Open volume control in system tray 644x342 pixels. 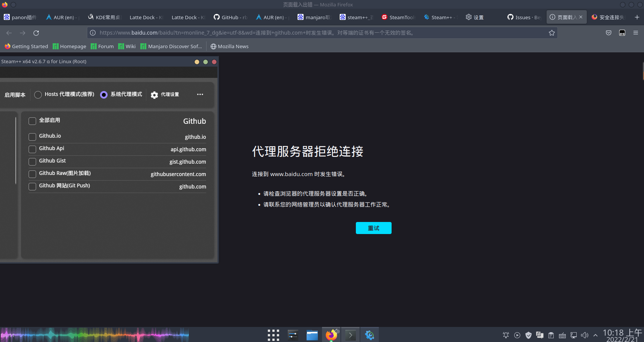click(x=585, y=335)
